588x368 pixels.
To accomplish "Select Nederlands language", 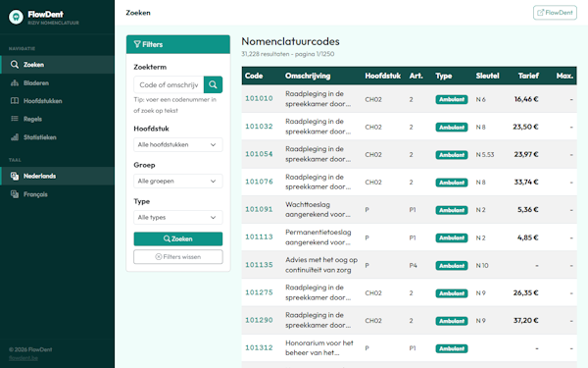I will point(57,176).
